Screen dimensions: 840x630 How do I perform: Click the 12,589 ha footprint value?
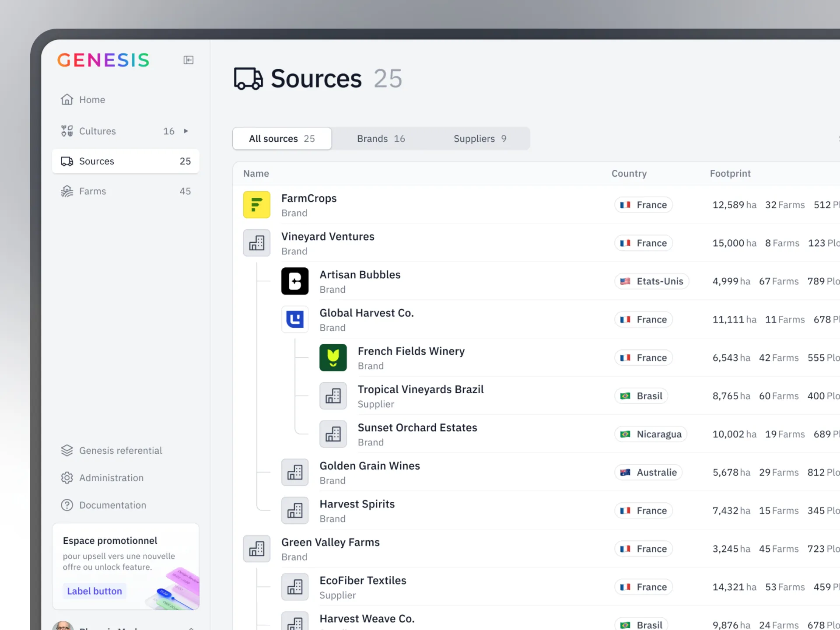[x=734, y=205]
